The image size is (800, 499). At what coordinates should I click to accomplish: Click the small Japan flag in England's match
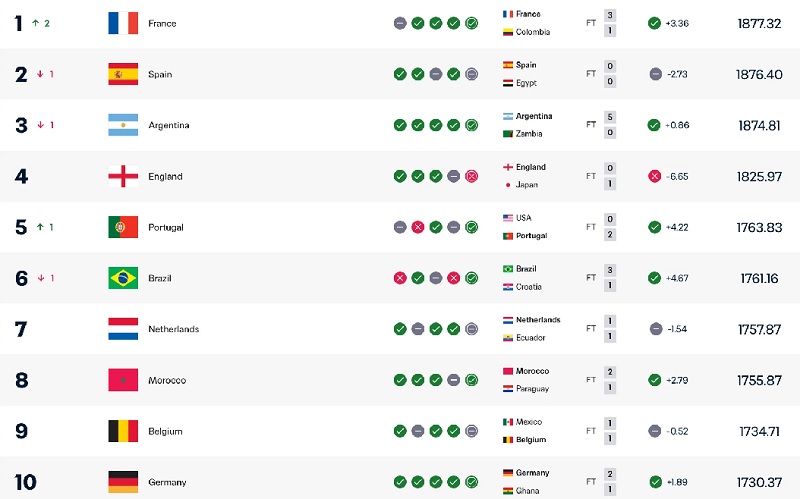[x=508, y=185]
